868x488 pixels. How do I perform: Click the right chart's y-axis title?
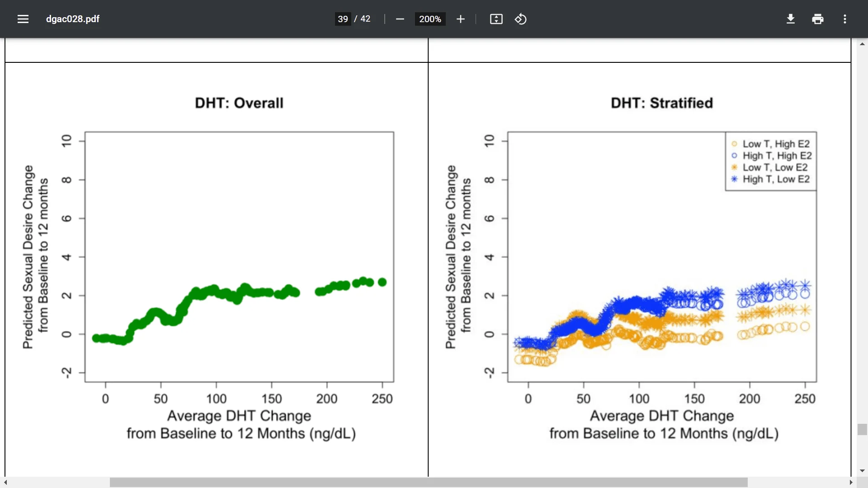(458, 257)
